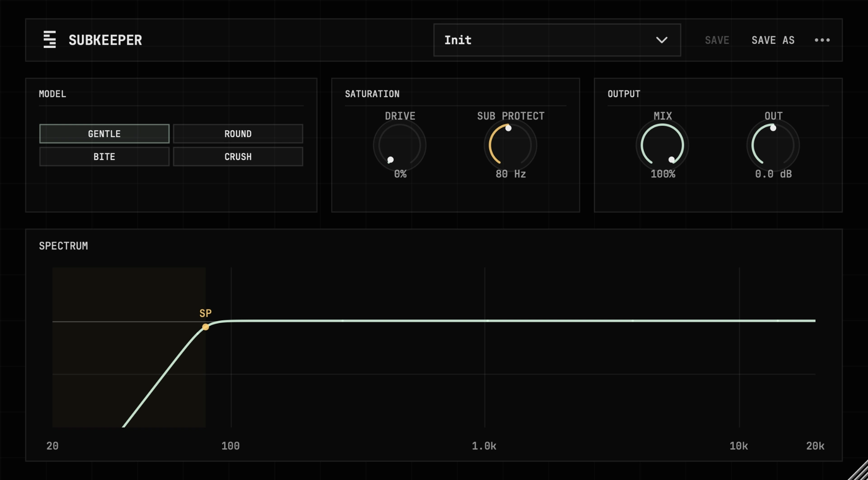This screenshot has height=480, width=868.
Task: Click the Out gain knob
Action: (x=773, y=145)
